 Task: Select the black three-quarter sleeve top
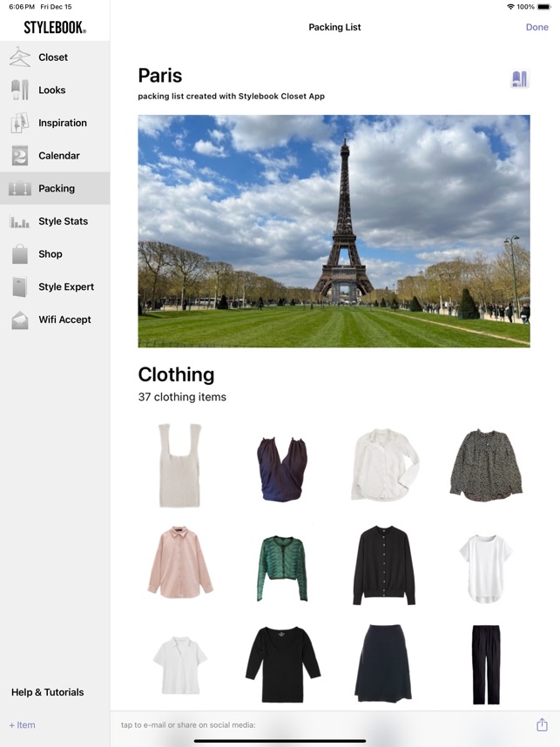283,664
